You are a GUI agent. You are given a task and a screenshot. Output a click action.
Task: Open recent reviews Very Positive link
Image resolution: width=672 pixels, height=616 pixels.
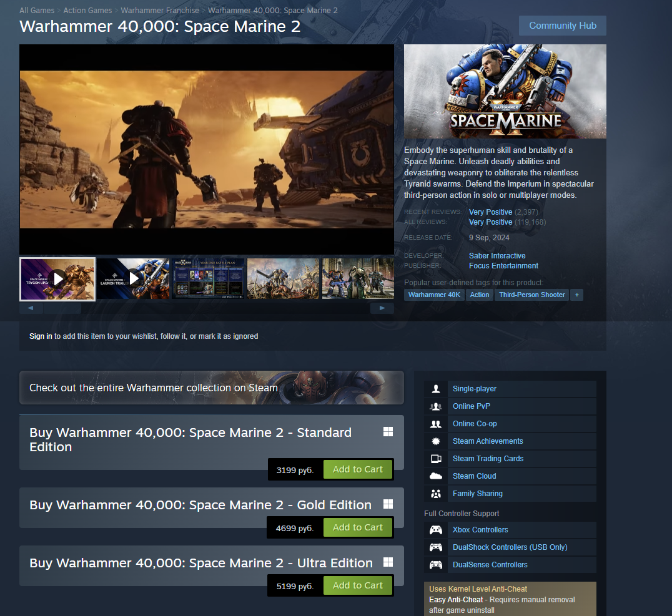point(490,212)
